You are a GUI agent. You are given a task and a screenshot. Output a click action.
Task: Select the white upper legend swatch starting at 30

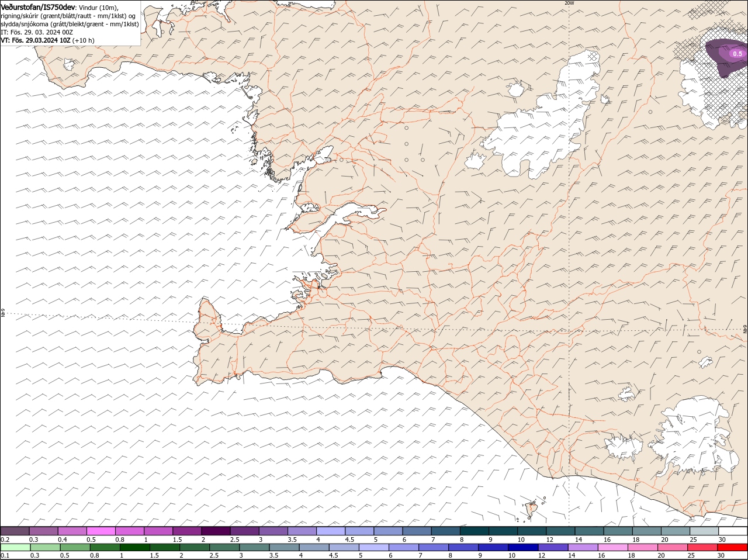point(733,531)
